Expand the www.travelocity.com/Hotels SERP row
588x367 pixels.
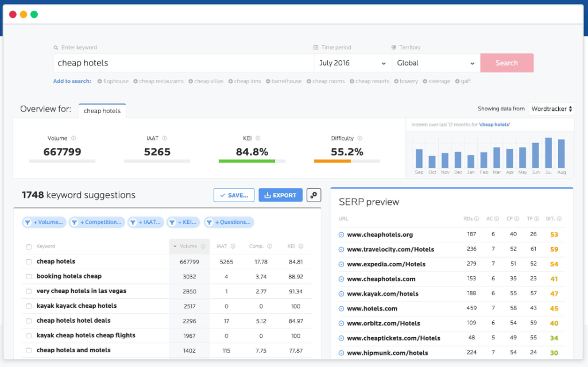(x=341, y=249)
